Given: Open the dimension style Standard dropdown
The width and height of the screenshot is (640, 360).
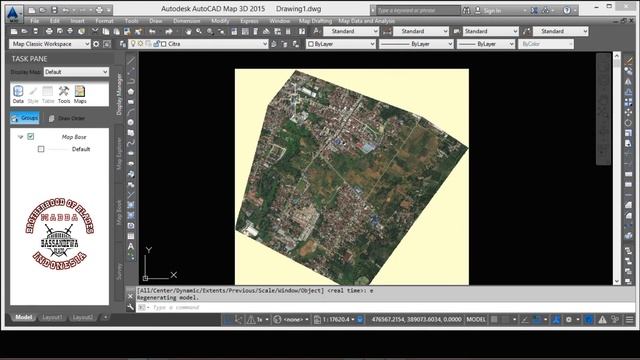Looking at the screenshot, I should pyautogui.click(x=421, y=31).
